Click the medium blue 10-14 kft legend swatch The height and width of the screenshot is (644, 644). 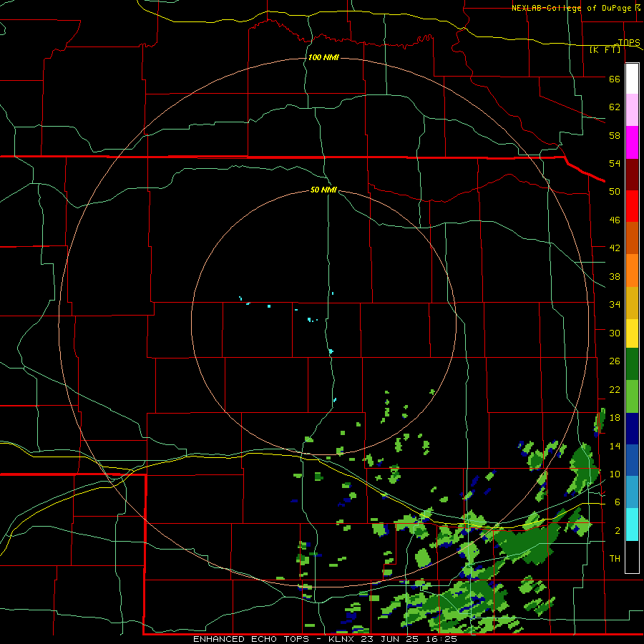coord(632,460)
